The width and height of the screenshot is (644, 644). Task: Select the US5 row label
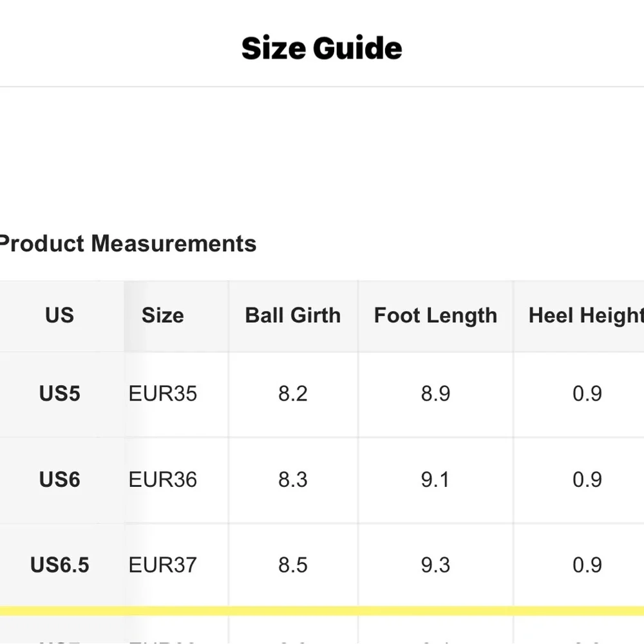[x=59, y=393]
